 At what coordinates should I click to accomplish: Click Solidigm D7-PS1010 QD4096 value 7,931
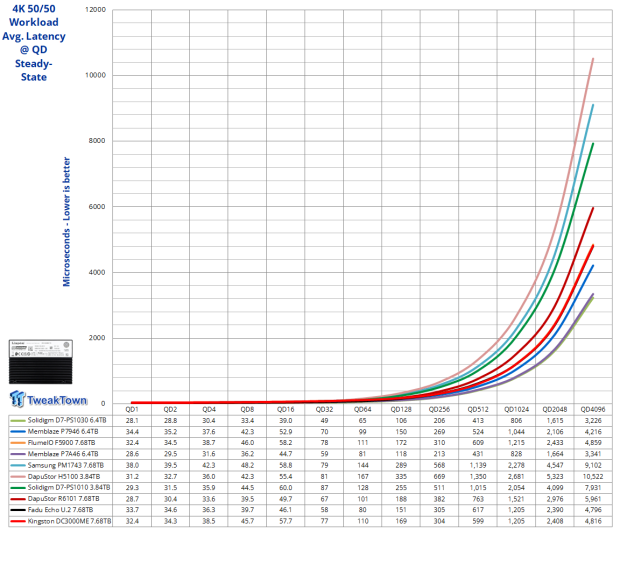pos(593,488)
